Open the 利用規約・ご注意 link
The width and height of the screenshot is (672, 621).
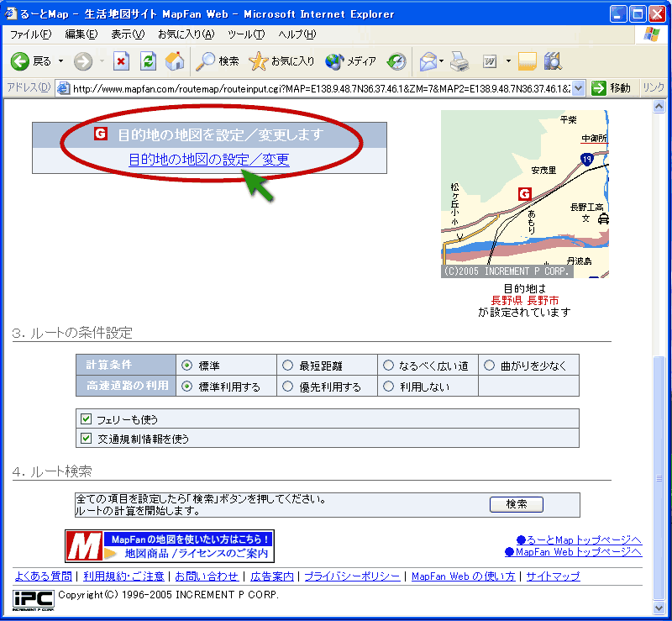tap(123, 576)
